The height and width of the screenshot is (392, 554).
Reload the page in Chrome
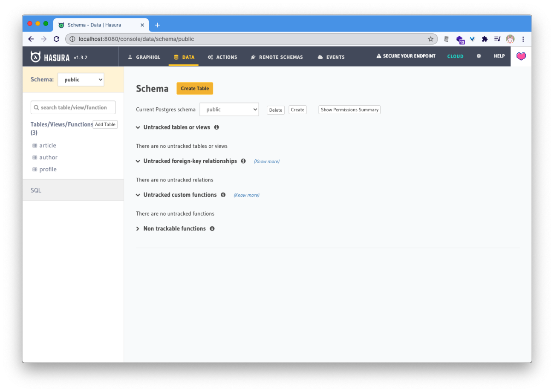pos(56,39)
